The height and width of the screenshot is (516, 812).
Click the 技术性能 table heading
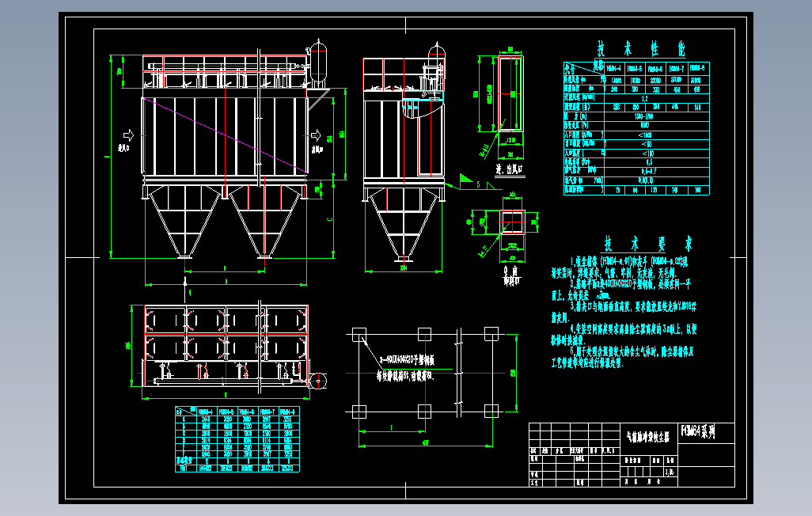coord(640,49)
